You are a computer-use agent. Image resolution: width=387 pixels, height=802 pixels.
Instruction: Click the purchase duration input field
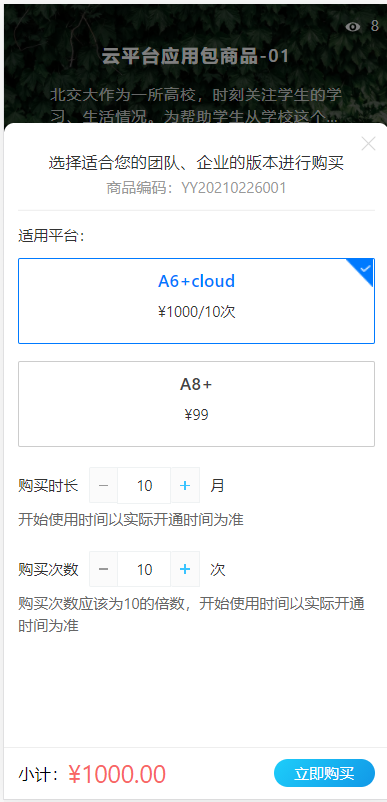[x=144, y=485]
